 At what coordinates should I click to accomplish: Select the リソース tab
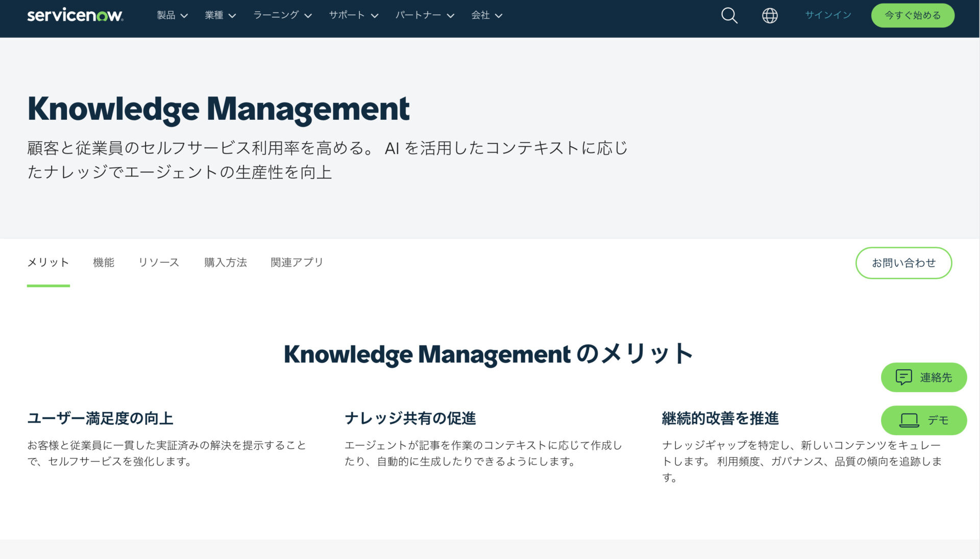tap(159, 263)
